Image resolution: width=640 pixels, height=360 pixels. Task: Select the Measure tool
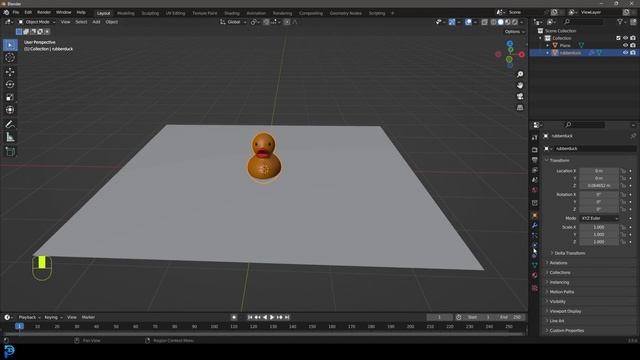click(x=10, y=137)
